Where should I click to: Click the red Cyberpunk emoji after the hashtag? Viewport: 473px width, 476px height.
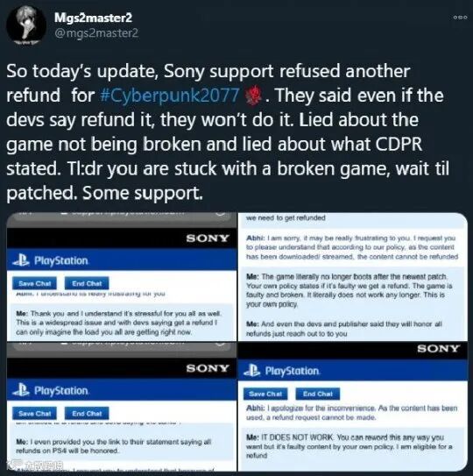pos(254,96)
